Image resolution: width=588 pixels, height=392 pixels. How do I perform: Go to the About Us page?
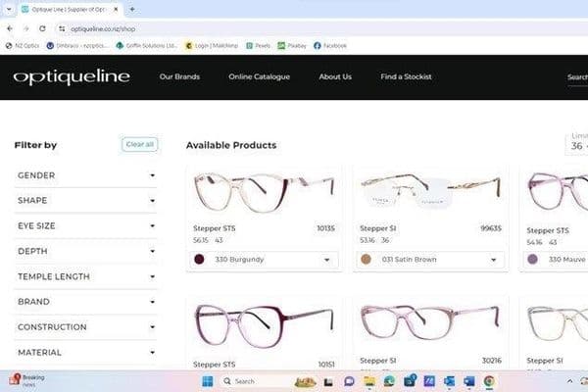point(335,76)
